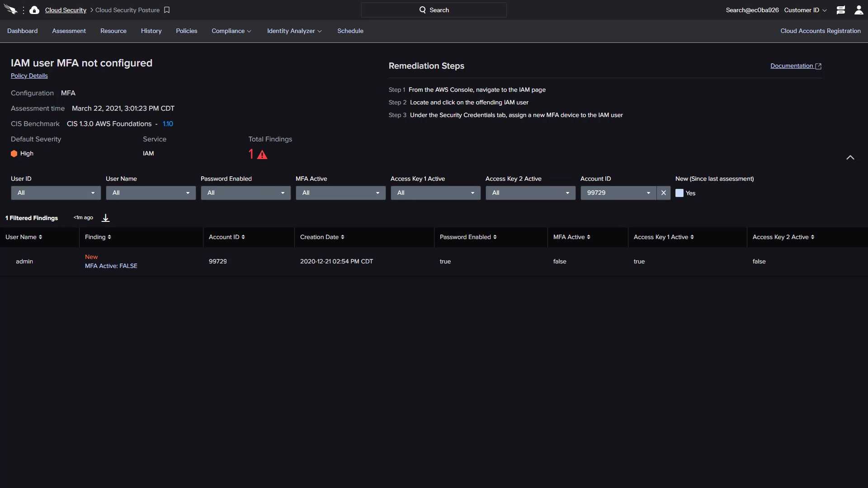Go to the Assessment tab
Screen dimensions: 868x488
pos(69,31)
